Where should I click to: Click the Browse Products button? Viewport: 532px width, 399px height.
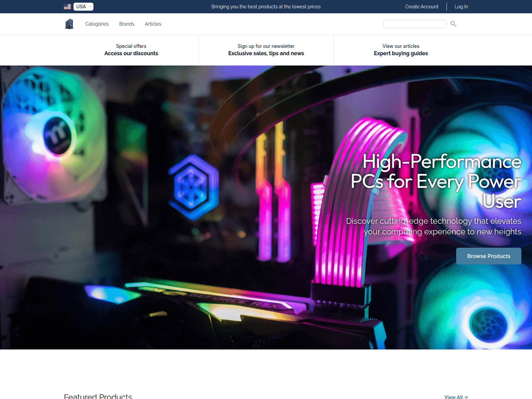pos(488,256)
